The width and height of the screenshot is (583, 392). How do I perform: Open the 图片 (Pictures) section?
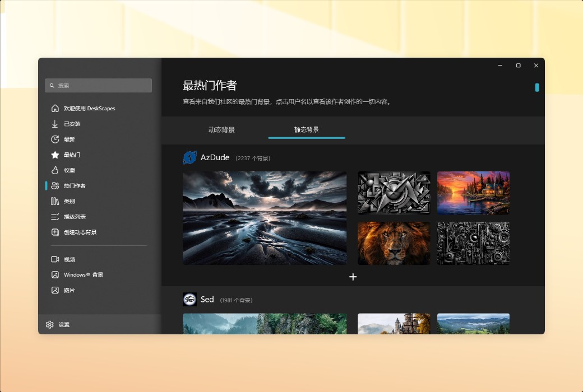[x=71, y=290]
